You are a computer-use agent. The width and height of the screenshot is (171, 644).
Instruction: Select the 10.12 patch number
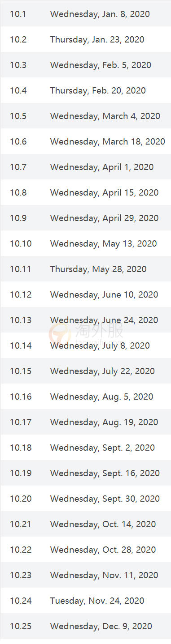tap(21, 294)
